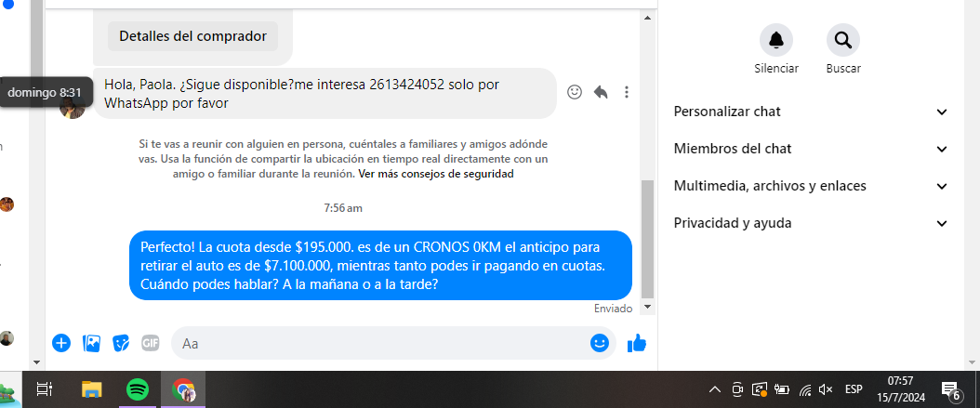React with the emoji smiley beside message
The height and width of the screenshot is (408, 980).
point(575,92)
